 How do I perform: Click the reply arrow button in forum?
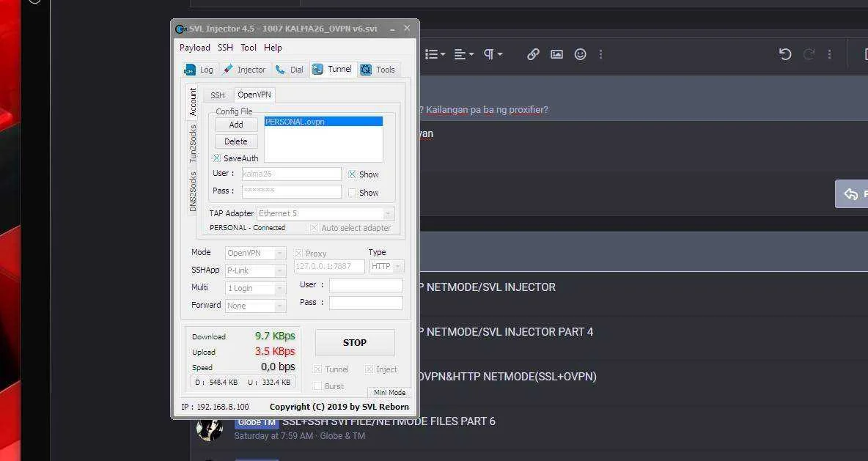coord(851,194)
